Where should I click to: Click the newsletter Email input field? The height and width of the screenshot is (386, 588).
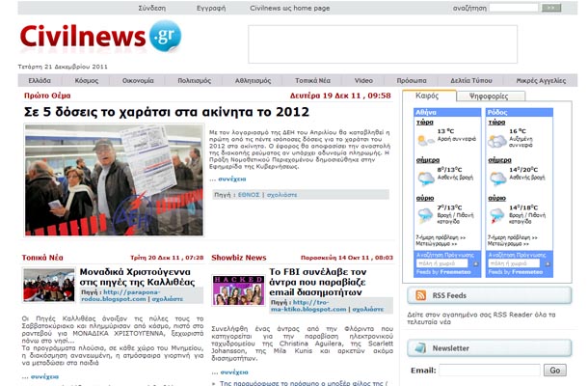pyautogui.click(x=490, y=370)
